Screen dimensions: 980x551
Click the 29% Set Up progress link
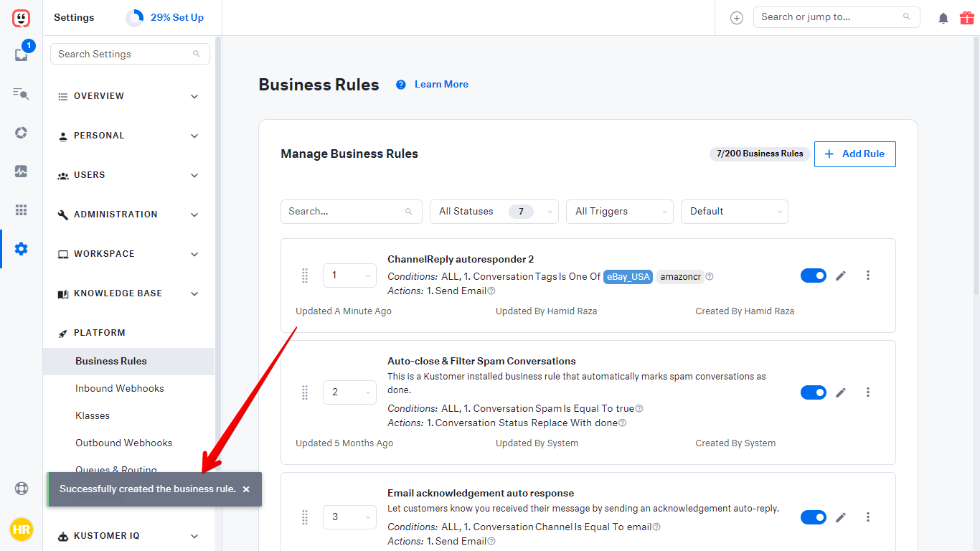(177, 18)
